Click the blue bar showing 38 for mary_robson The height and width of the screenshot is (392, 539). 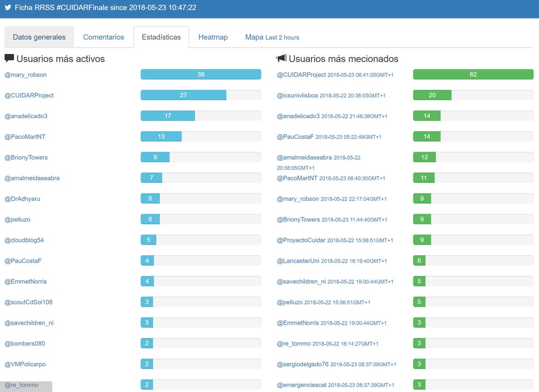[201, 74]
